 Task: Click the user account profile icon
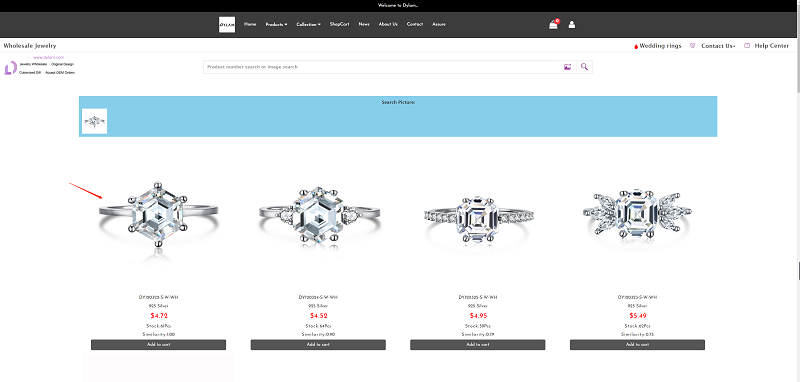tap(571, 24)
